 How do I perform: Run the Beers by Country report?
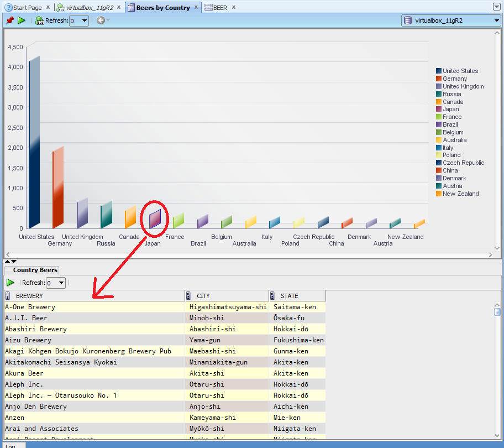tap(22, 20)
